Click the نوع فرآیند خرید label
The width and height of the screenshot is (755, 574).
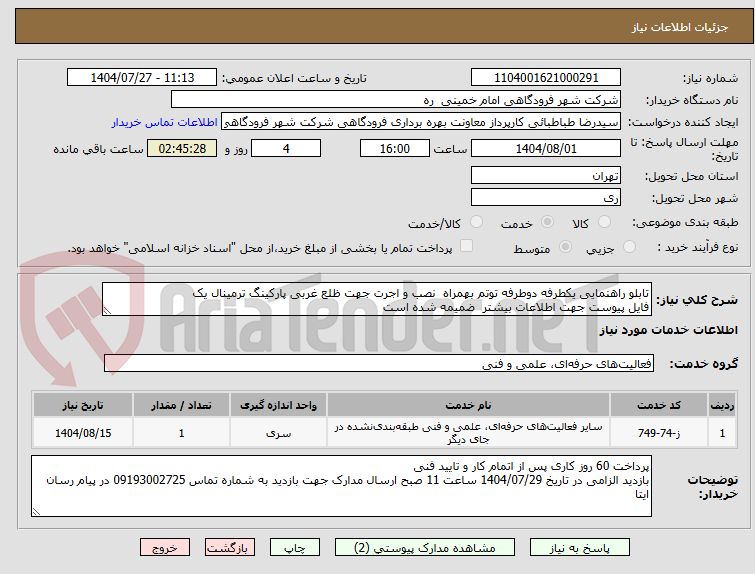pyautogui.click(x=698, y=247)
